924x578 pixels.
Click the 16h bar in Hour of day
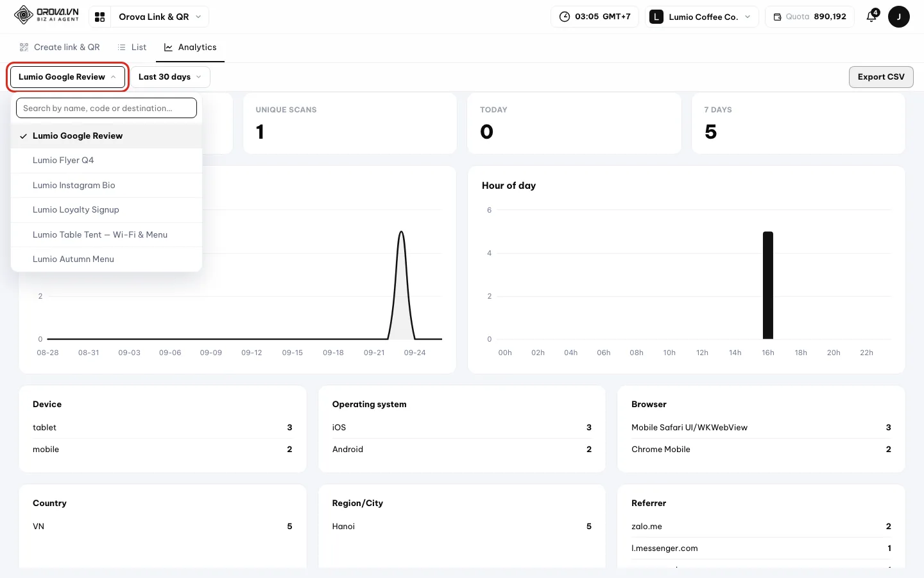[x=767, y=285]
